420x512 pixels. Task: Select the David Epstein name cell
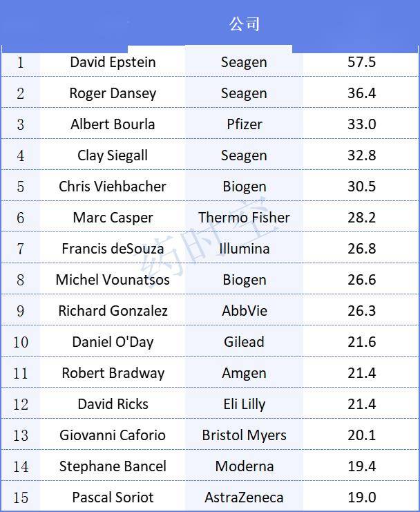[x=113, y=62]
